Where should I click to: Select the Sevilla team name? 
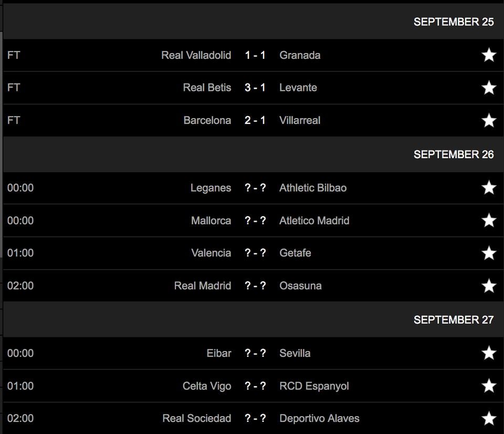(295, 353)
